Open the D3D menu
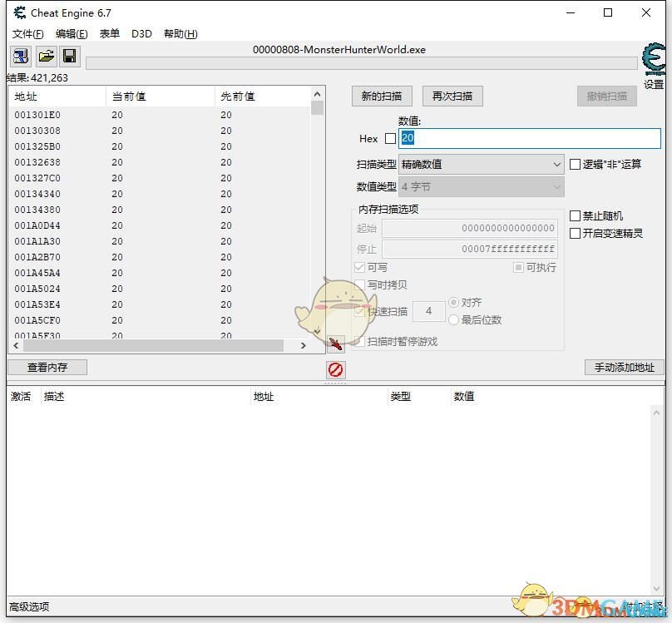Screen dimensions: 672x623 [141, 34]
